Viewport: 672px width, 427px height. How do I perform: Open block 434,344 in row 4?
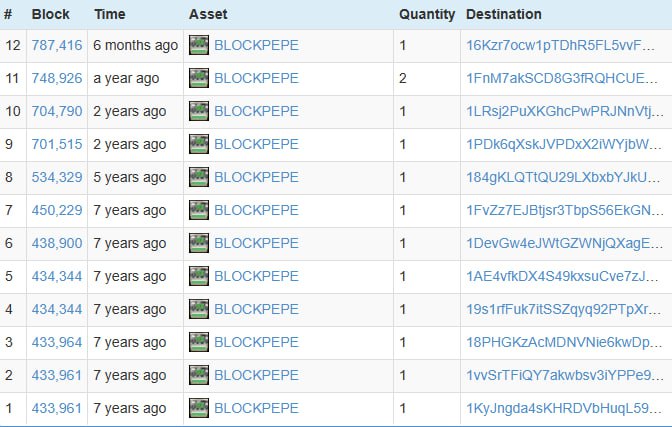click(x=57, y=309)
